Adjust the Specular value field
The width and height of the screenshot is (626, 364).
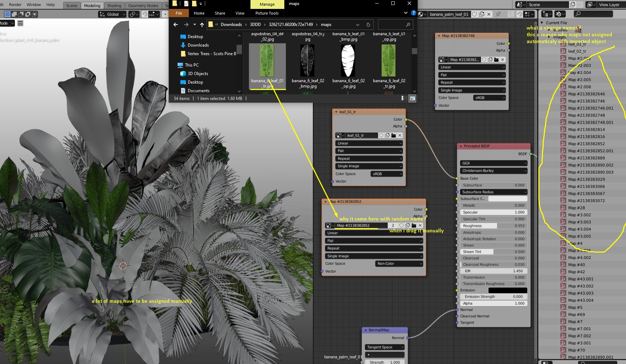tap(493, 212)
